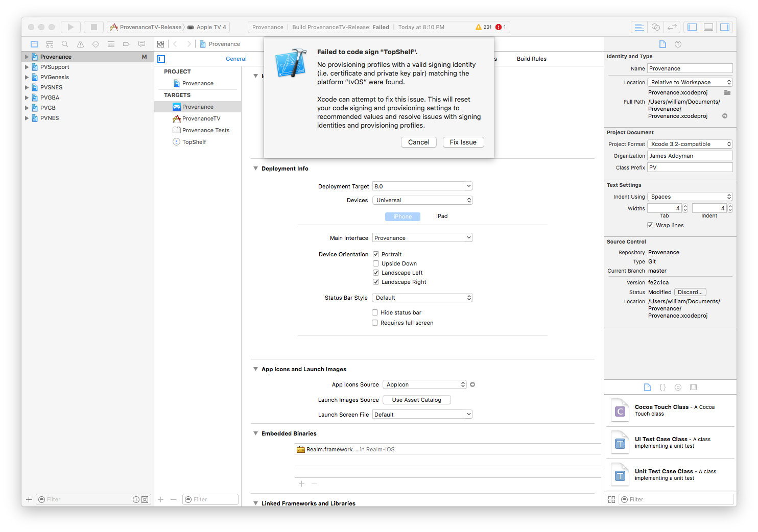758x532 pixels.
Task: Show Code Snippet library
Action: coord(662,387)
